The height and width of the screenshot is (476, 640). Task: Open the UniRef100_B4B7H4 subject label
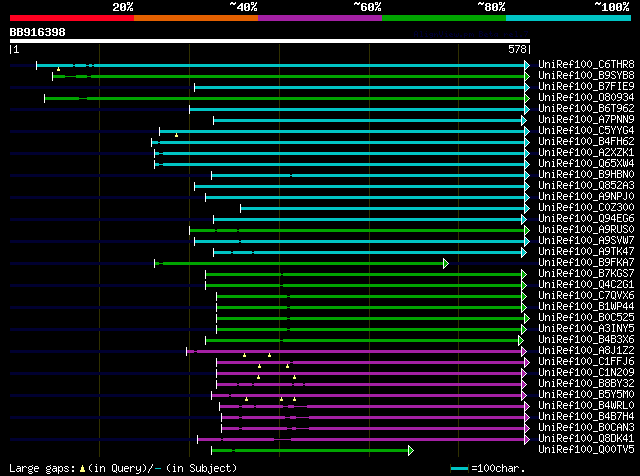click(586, 417)
